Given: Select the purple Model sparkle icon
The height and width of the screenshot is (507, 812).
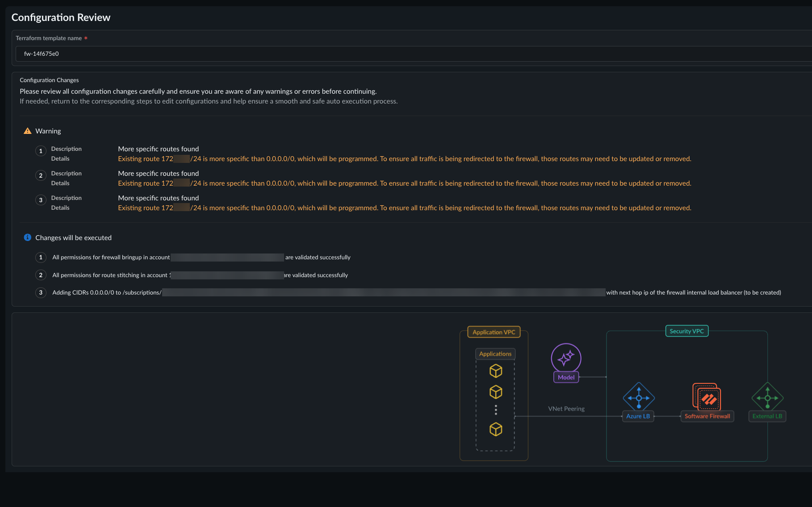Looking at the screenshot, I should tap(566, 357).
